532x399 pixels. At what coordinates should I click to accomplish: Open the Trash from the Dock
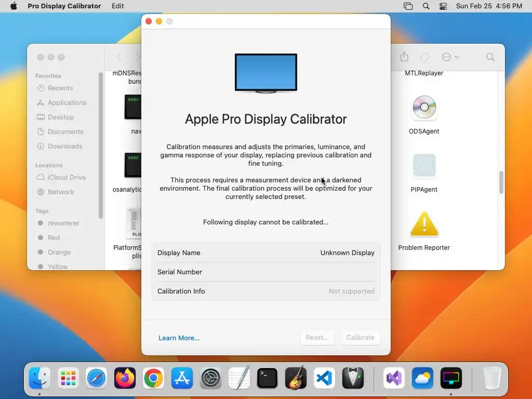pos(491,378)
